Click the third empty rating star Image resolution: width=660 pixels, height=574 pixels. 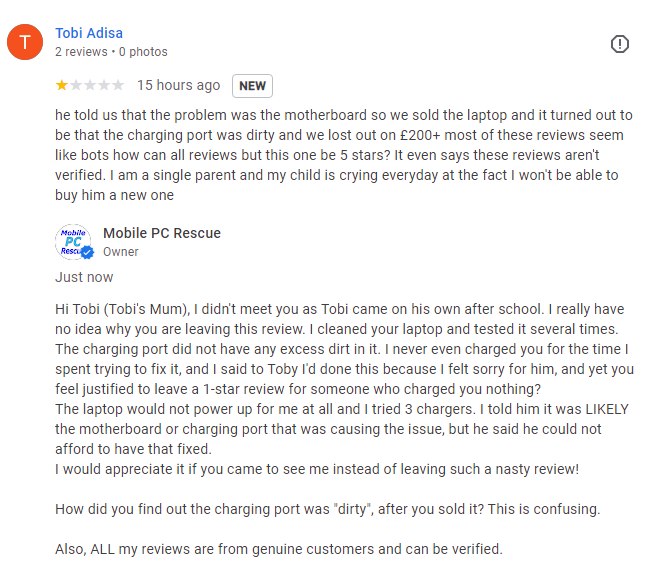(90, 86)
